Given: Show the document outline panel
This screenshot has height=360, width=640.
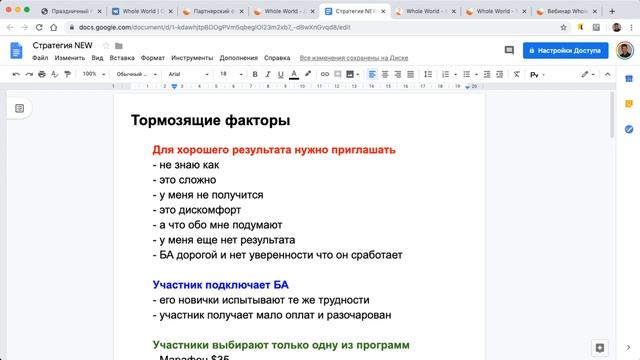Looking at the screenshot, I should coord(19,109).
